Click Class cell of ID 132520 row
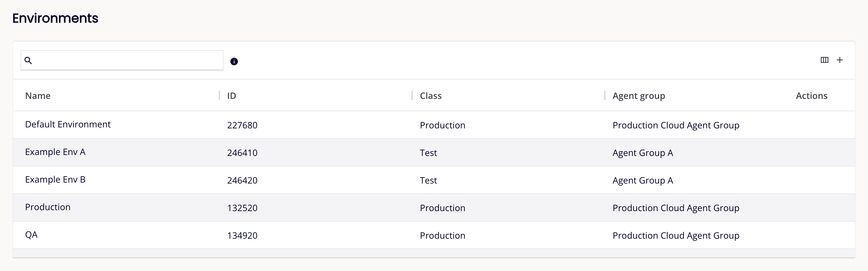 [443, 208]
